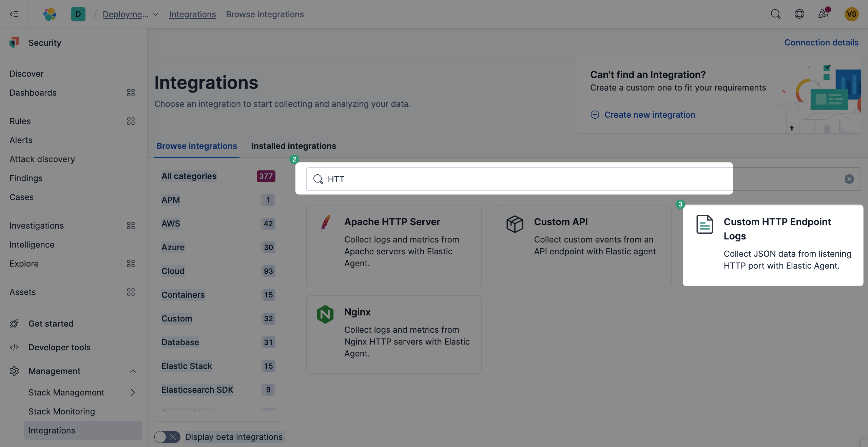This screenshot has width=868, height=447.
Task: Filter by the Elasticsearch SDK category
Action: pos(197,390)
